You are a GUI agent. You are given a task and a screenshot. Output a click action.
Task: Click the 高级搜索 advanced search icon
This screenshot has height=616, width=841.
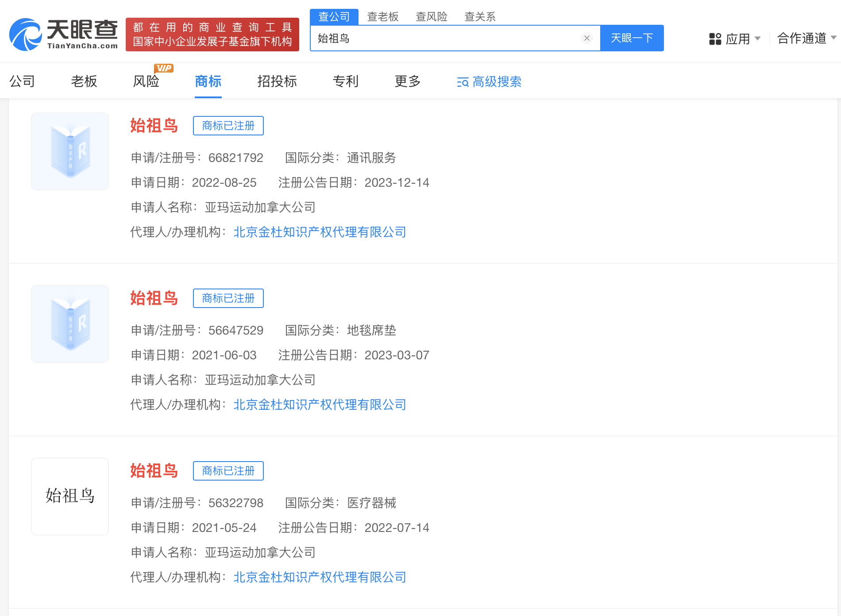463,82
